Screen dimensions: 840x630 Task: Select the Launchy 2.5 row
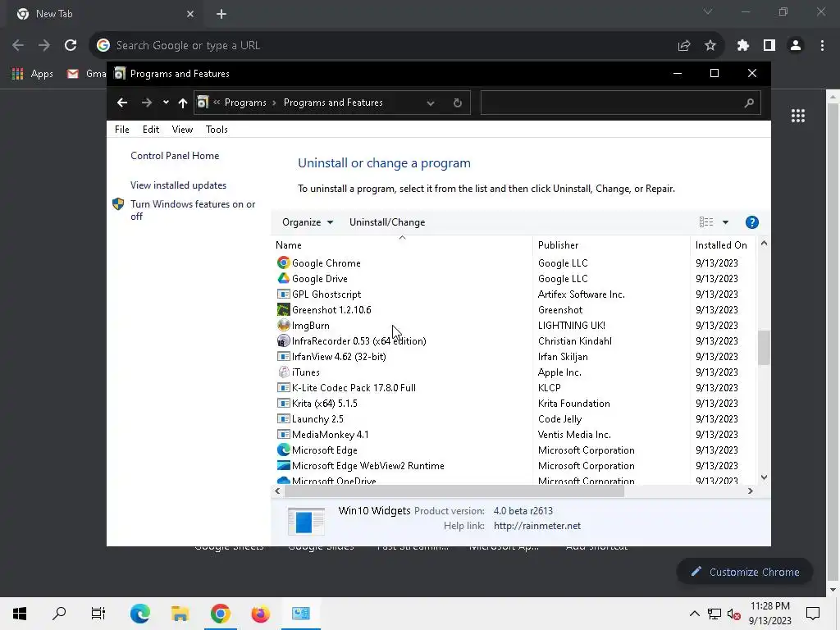514,418
